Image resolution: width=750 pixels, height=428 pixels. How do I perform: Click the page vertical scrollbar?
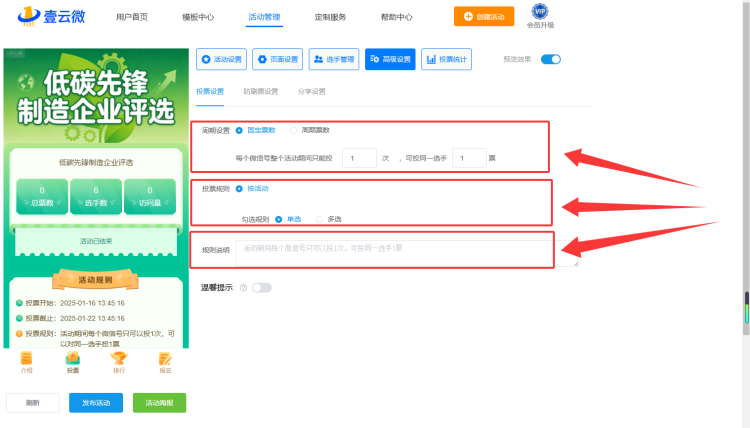click(746, 167)
